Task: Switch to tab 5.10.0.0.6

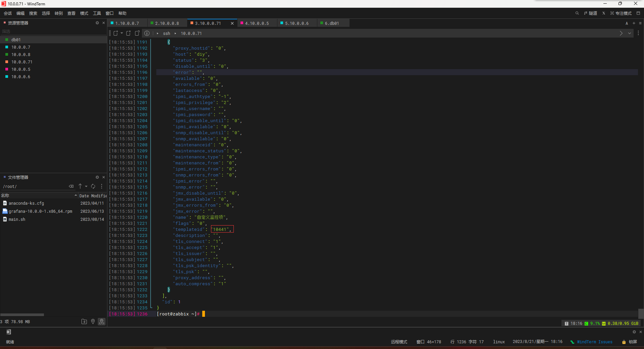Action: point(297,23)
